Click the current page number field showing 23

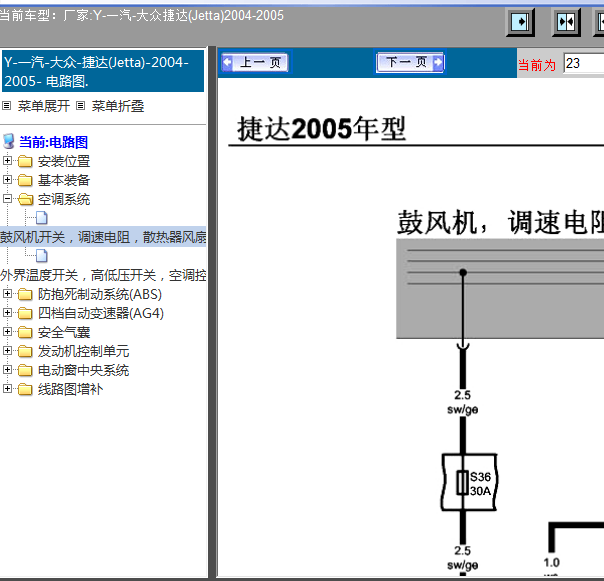pyautogui.click(x=583, y=64)
